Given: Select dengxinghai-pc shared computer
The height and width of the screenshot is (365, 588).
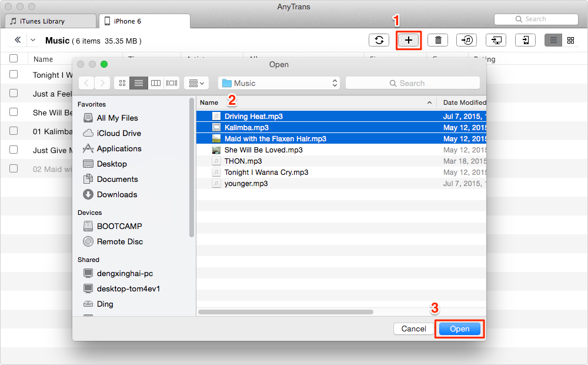Looking at the screenshot, I should click(x=118, y=273).
